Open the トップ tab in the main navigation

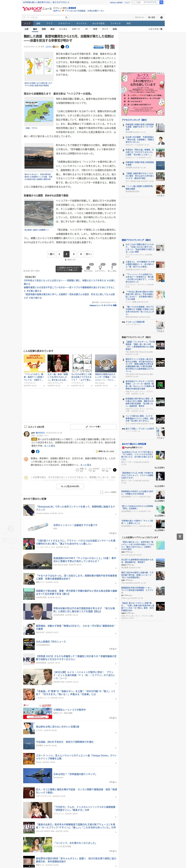click(x=27, y=24)
